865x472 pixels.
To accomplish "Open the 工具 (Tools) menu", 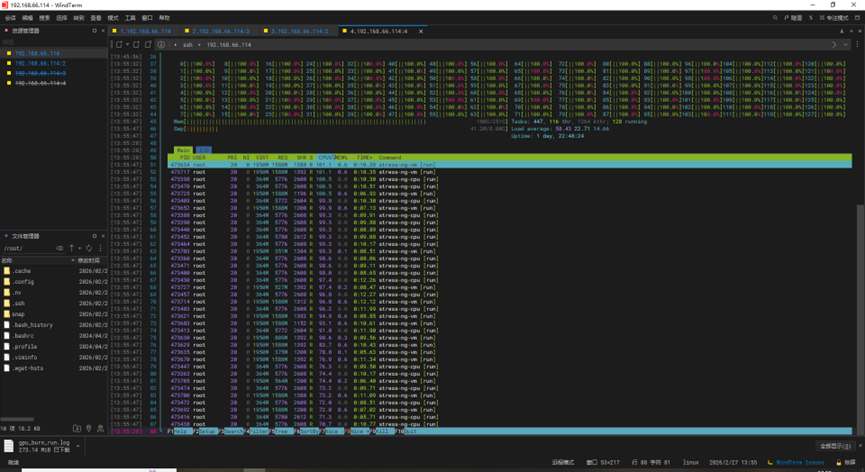I will coord(130,18).
